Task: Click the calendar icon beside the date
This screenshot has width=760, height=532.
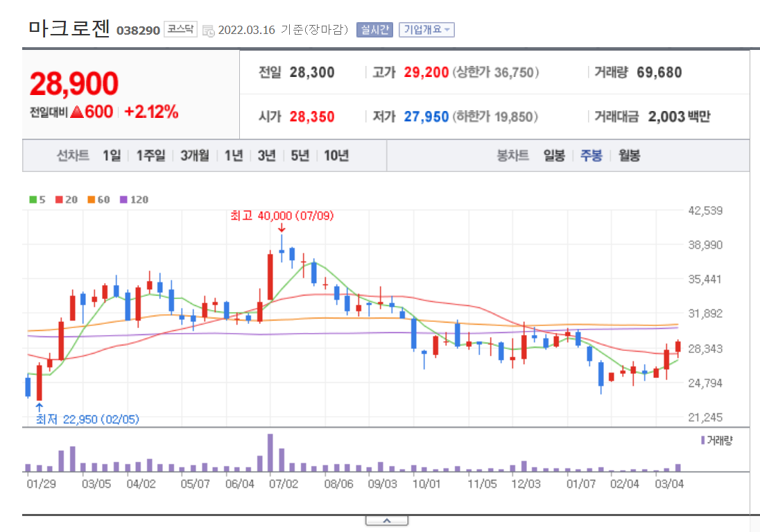Action: point(209,31)
